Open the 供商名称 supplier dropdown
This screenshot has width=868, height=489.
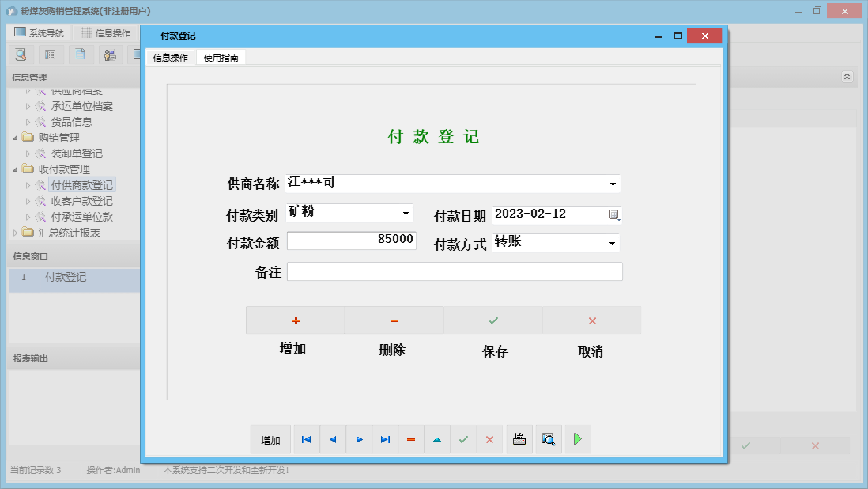(x=612, y=183)
